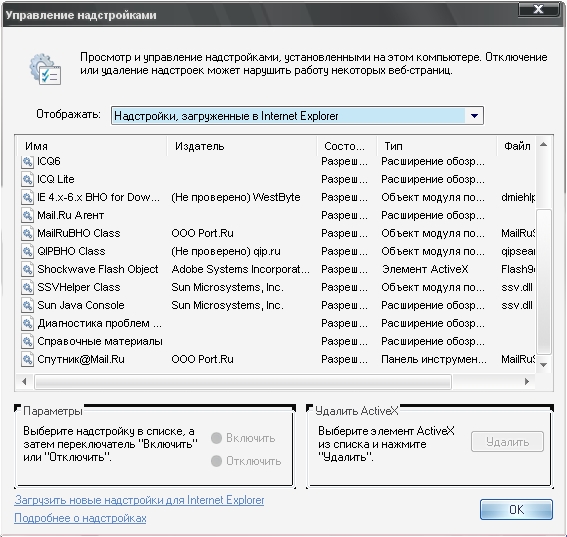
Task: Click the QIPBHO Class row icon
Action: coord(27,251)
